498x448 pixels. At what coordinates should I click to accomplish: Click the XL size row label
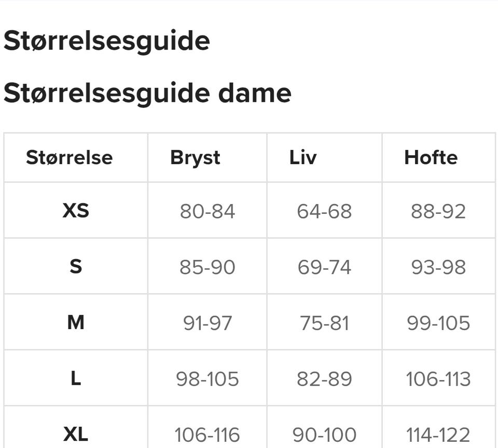click(x=76, y=433)
